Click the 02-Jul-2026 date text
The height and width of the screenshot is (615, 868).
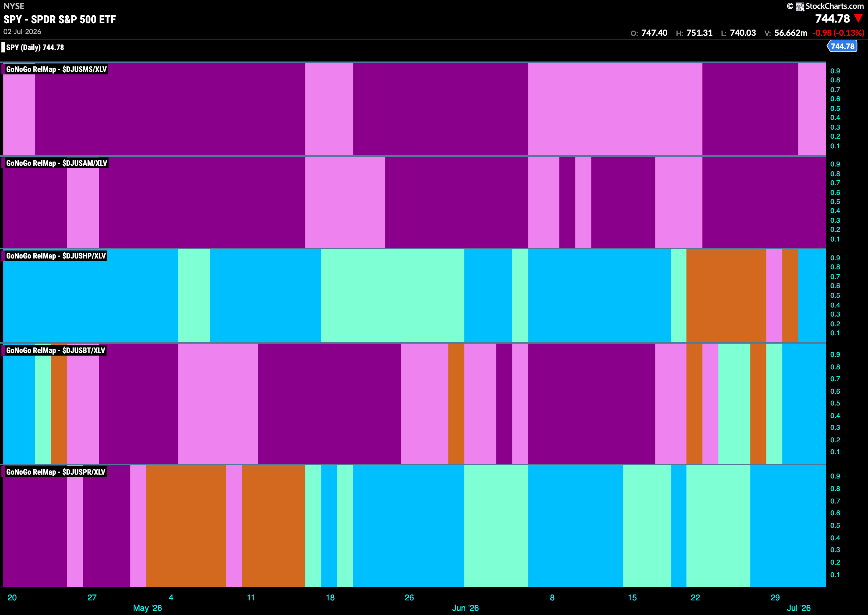pyautogui.click(x=22, y=32)
